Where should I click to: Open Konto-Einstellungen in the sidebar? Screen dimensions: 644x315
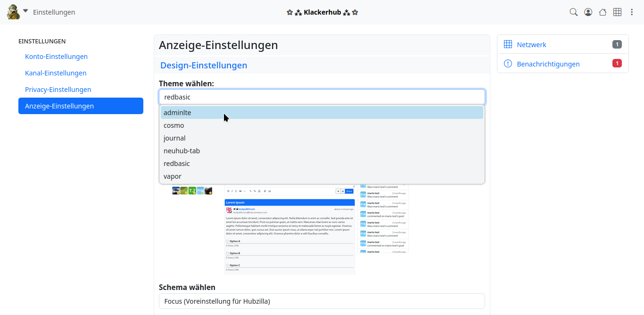click(x=56, y=57)
